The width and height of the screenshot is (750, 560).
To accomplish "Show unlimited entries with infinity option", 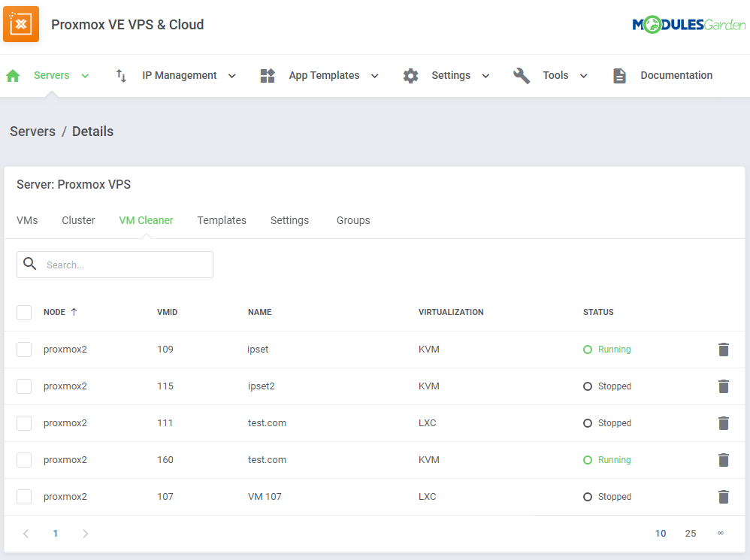I will tap(721, 533).
